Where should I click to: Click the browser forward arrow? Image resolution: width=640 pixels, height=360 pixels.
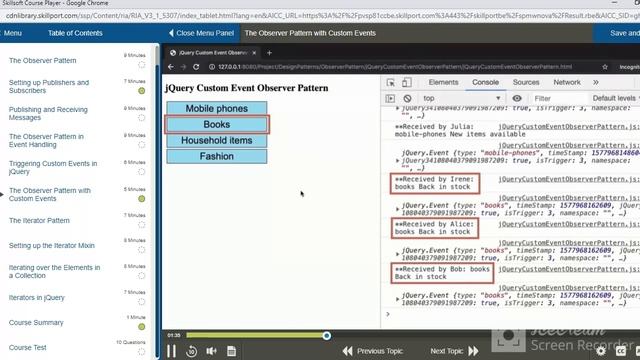pyautogui.click(x=183, y=67)
